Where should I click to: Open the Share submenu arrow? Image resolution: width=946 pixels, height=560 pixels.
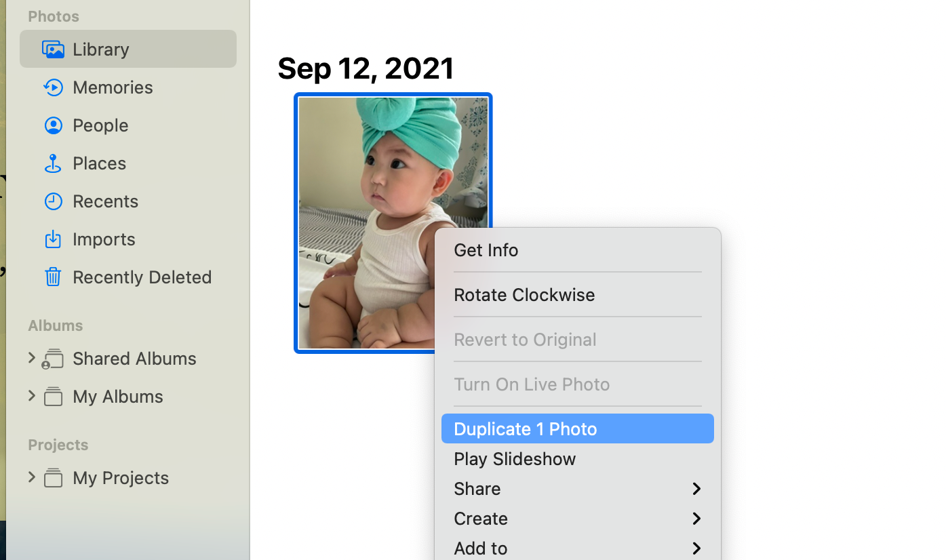(696, 489)
